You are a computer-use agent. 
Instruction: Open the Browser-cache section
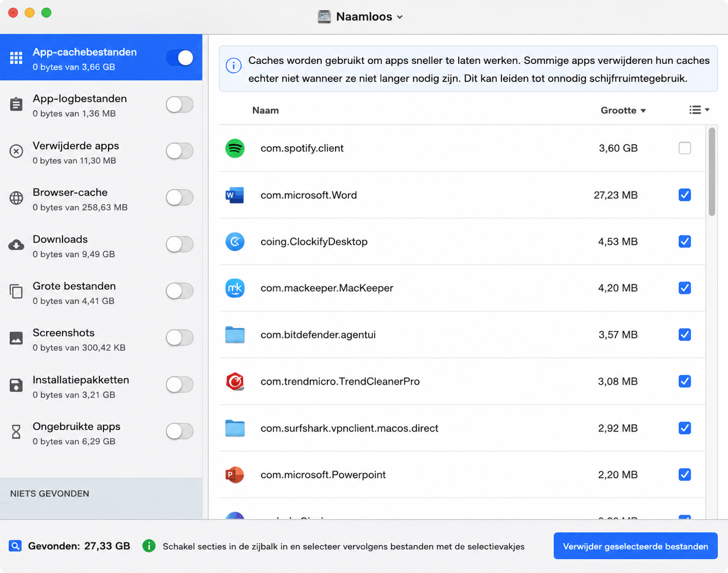point(101,198)
